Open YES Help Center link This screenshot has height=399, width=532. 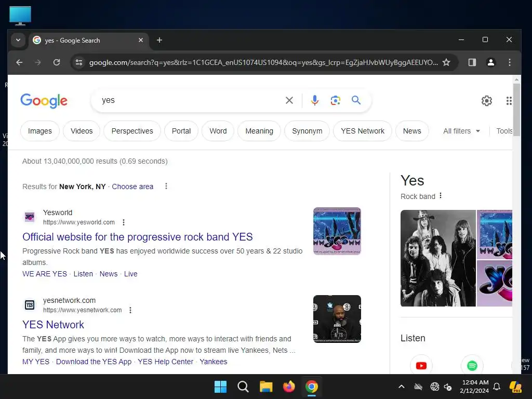pyautogui.click(x=166, y=362)
